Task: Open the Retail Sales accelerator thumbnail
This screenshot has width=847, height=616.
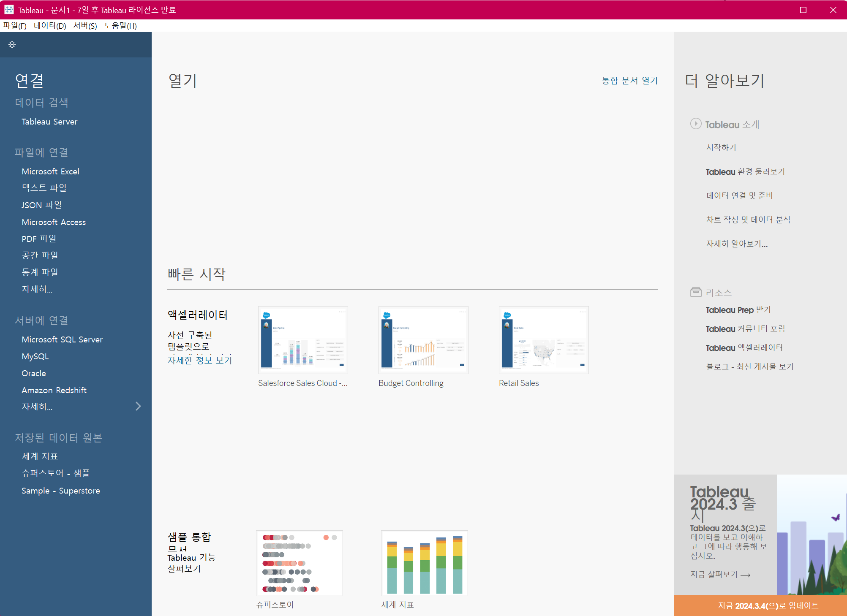Action: coord(544,340)
